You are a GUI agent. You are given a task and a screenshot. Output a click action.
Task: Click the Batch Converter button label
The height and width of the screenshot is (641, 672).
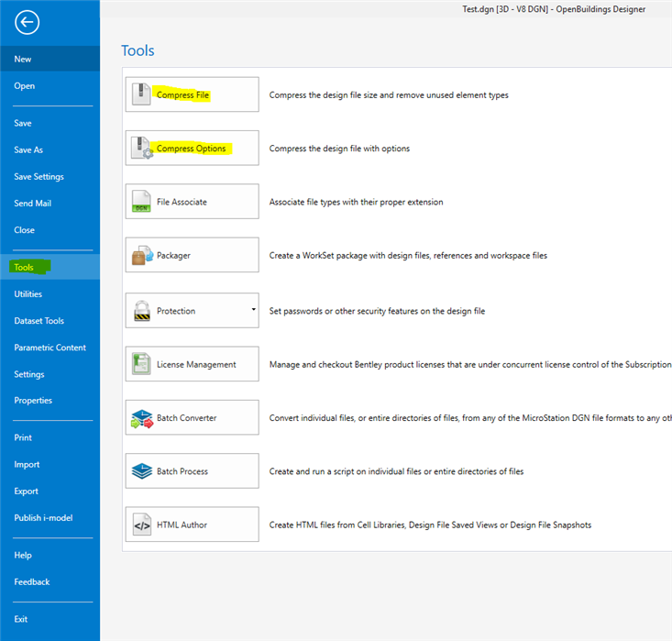186,418
